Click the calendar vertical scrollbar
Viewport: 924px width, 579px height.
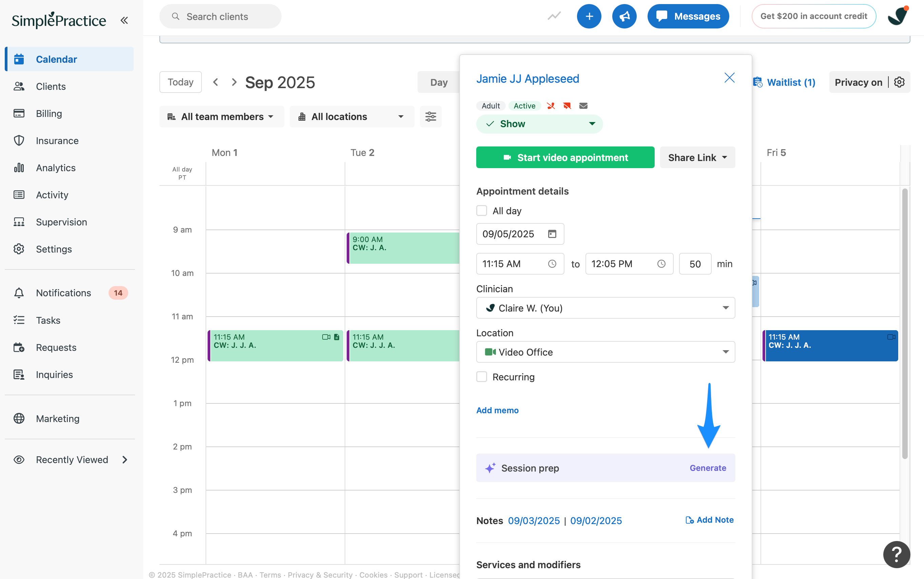click(905, 324)
